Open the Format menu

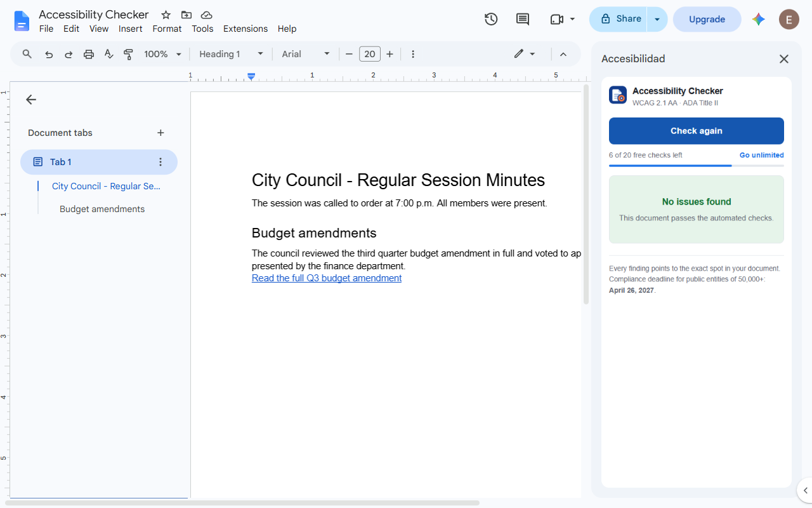click(167, 29)
